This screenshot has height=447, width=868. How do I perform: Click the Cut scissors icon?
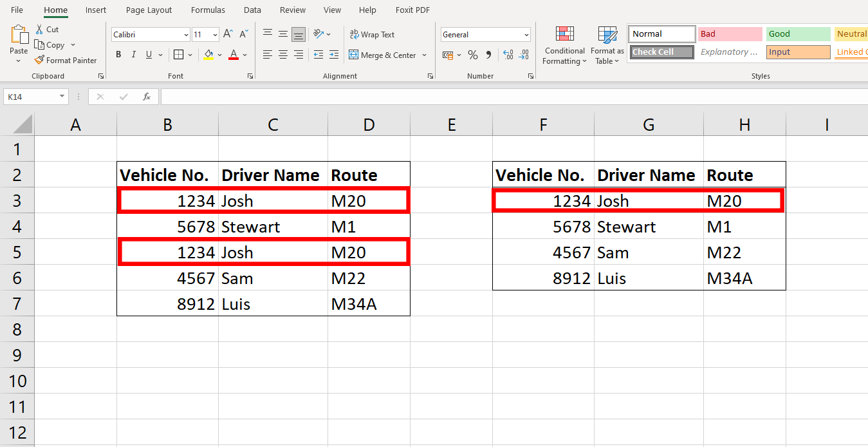pyautogui.click(x=39, y=29)
